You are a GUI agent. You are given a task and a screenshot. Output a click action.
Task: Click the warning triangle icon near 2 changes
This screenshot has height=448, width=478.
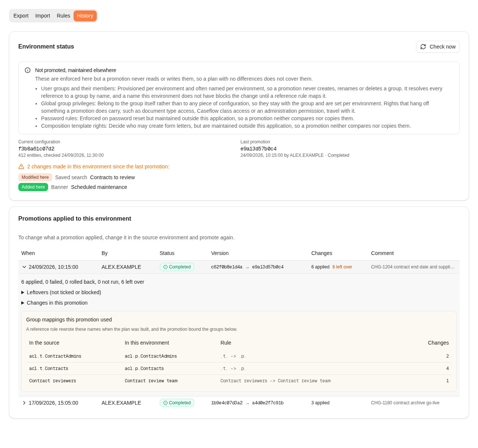(21, 167)
